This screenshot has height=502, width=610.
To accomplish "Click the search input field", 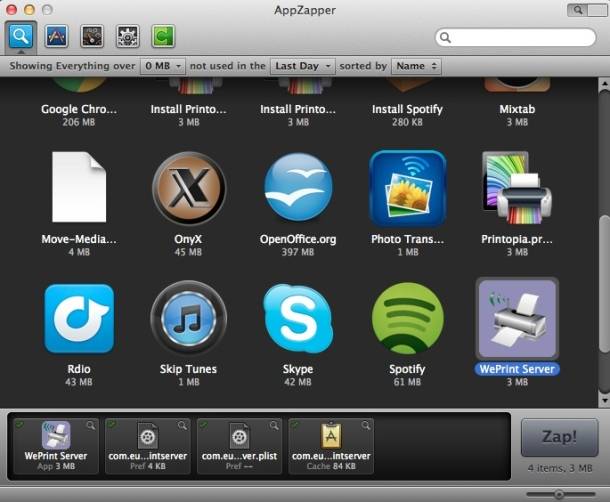I will tap(515, 37).
